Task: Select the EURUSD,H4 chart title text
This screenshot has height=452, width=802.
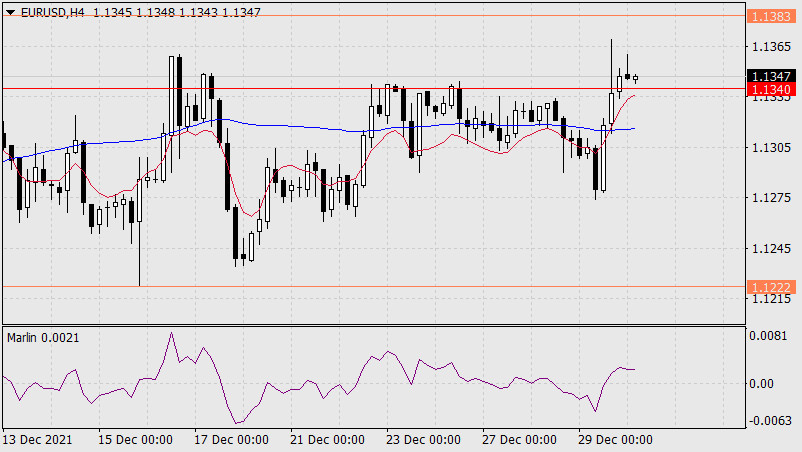Action: [53, 12]
